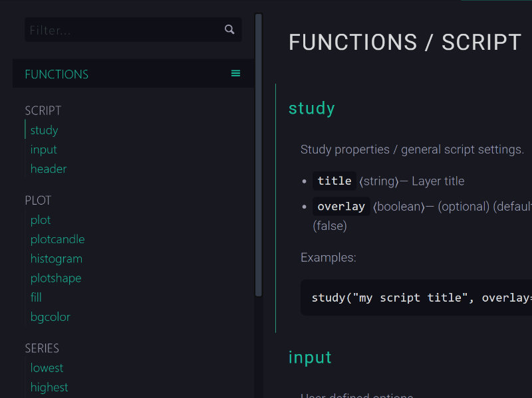Go to the input function link in sidebar
This screenshot has height=398, width=532.
[x=43, y=149]
